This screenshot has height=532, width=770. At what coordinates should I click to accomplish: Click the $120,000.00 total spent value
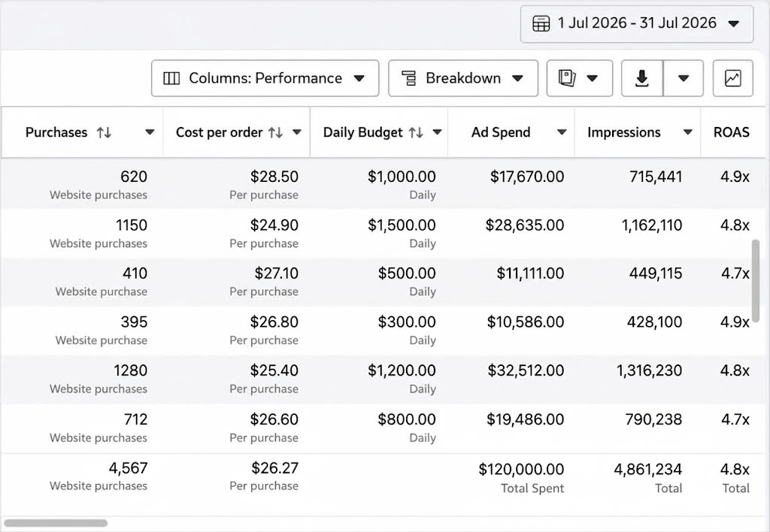(521, 470)
